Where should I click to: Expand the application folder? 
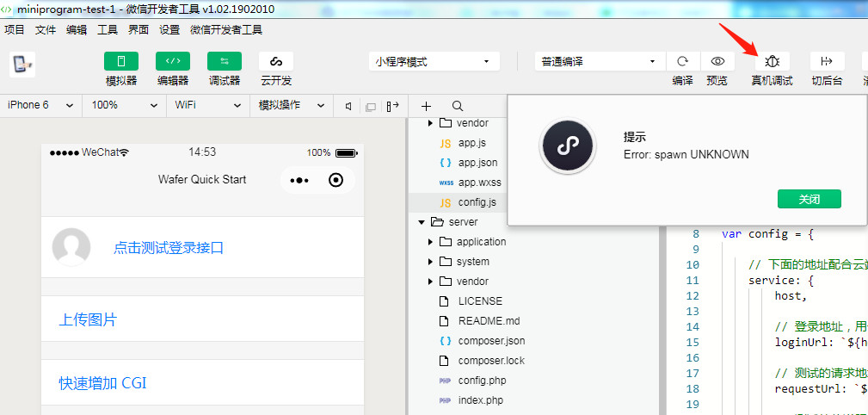pos(430,242)
